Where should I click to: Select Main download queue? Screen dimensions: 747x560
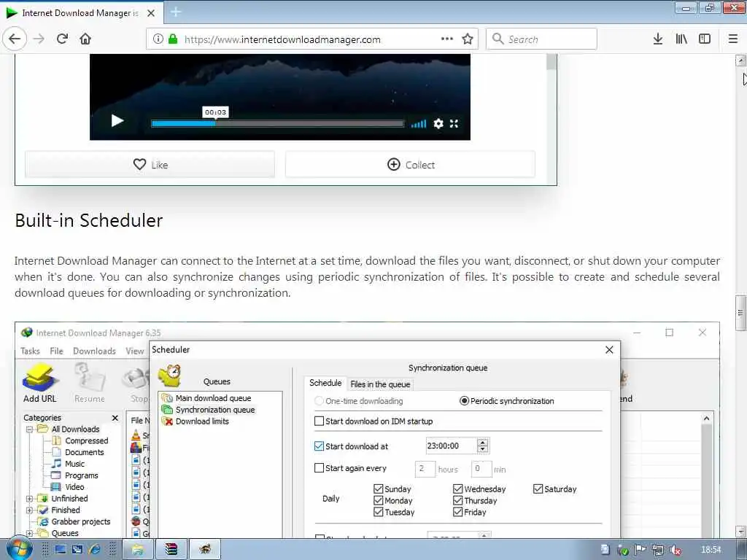213,398
